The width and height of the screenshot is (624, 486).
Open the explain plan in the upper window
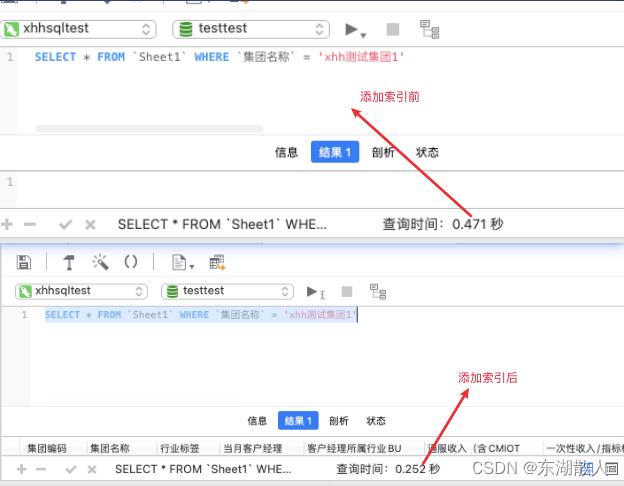point(430,29)
